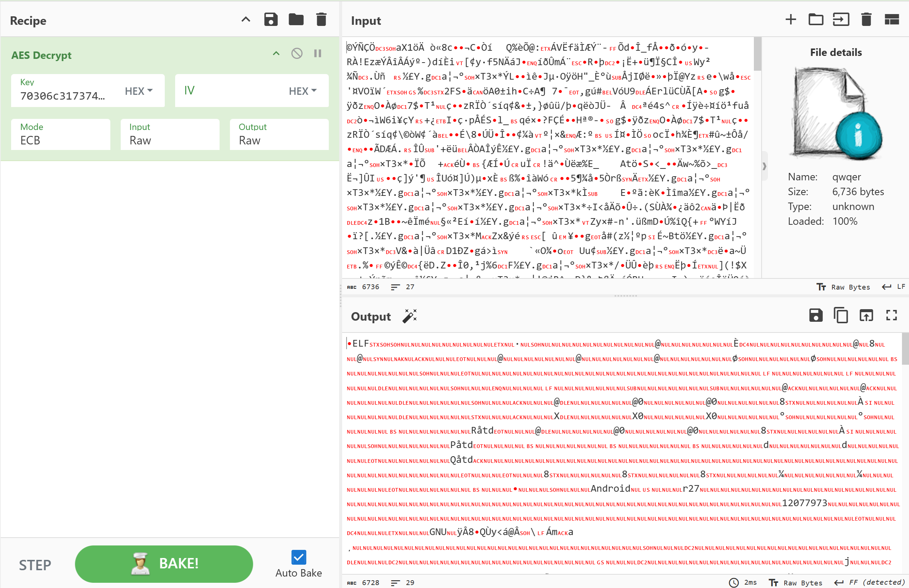The width and height of the screenshot is (909, 588).
Task: Disable the AES Decrypt operation
Action: [297, 53]
